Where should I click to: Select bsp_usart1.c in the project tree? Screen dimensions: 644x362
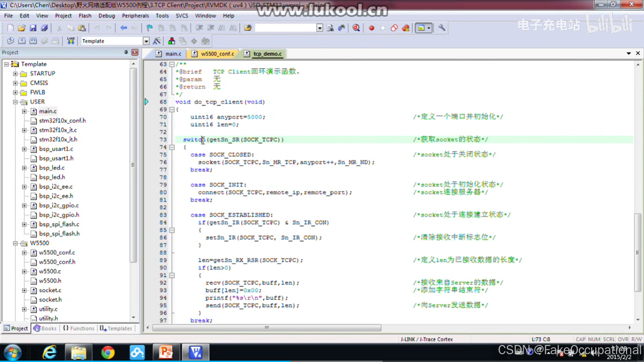[x=56, y=149]
